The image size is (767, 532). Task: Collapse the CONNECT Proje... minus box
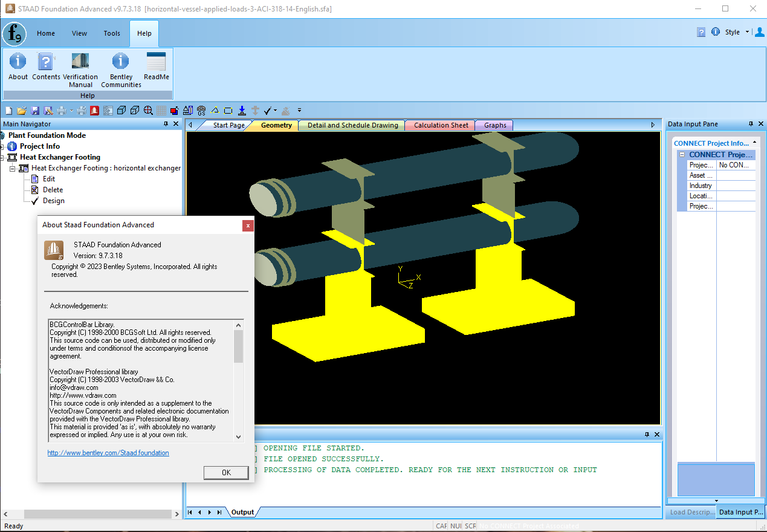coord(682,155)
